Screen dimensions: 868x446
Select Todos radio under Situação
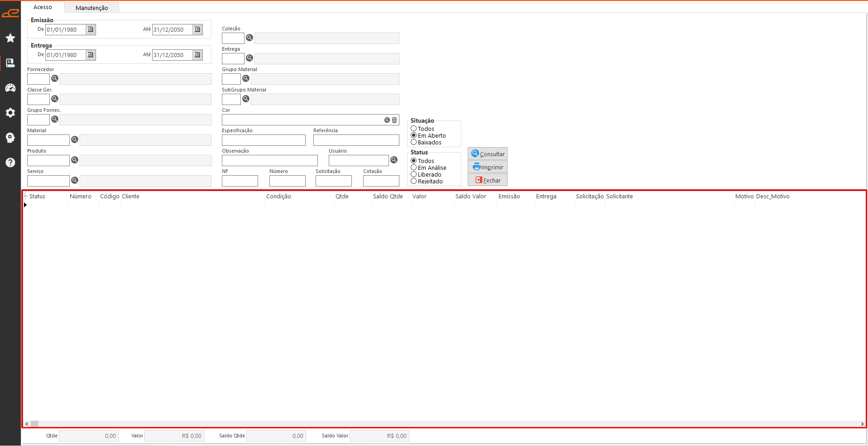pos(414,129)
